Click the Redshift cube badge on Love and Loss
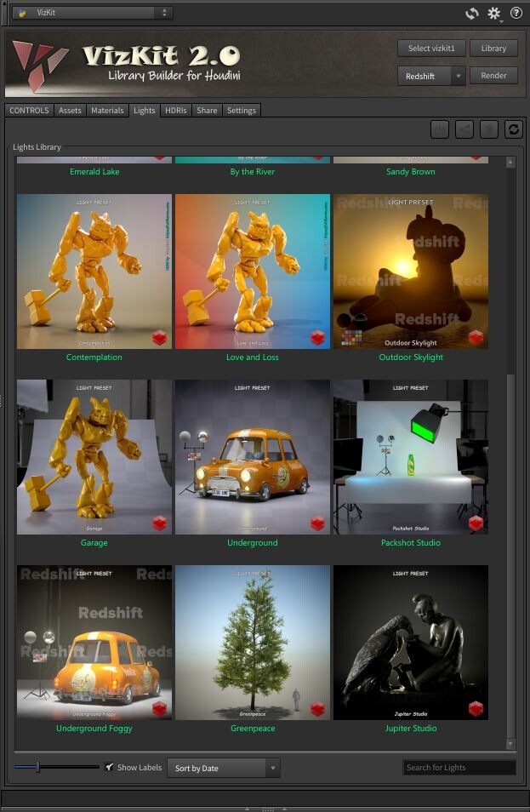 click(318, 338)
